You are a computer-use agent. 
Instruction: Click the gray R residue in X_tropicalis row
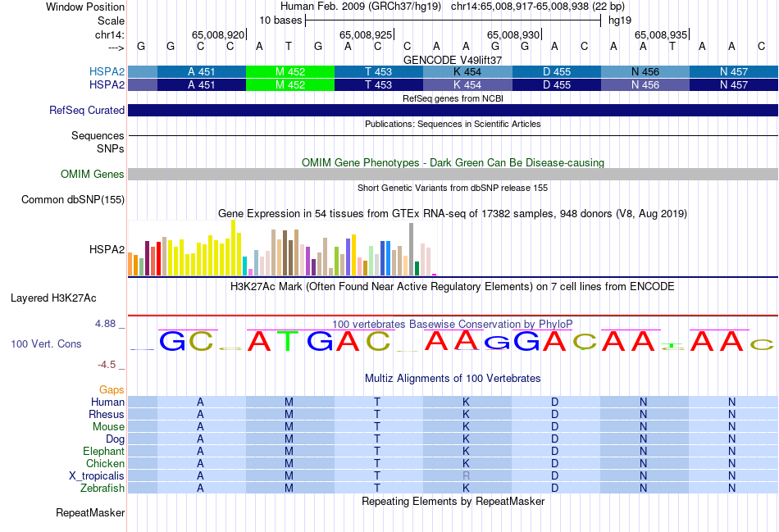[x=466, y=476]
